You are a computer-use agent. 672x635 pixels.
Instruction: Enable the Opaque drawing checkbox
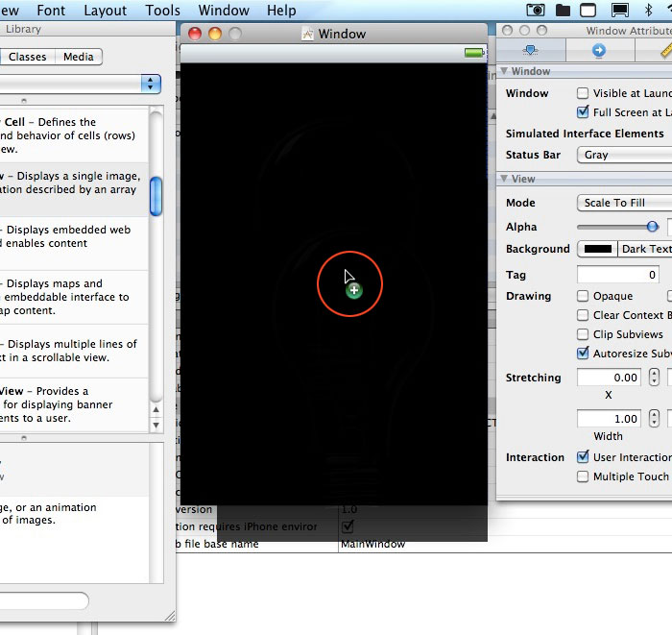583,296
